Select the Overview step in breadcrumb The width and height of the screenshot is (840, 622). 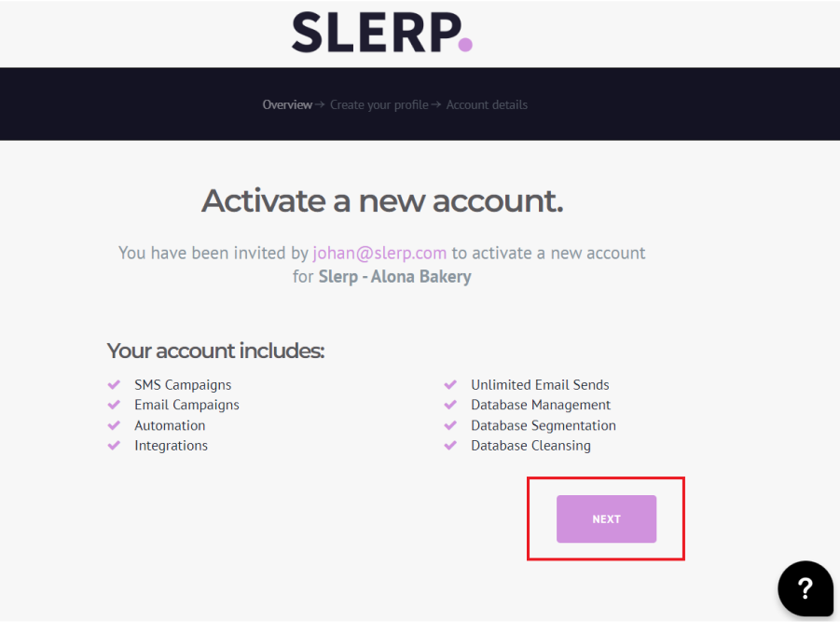pos(287,105)
